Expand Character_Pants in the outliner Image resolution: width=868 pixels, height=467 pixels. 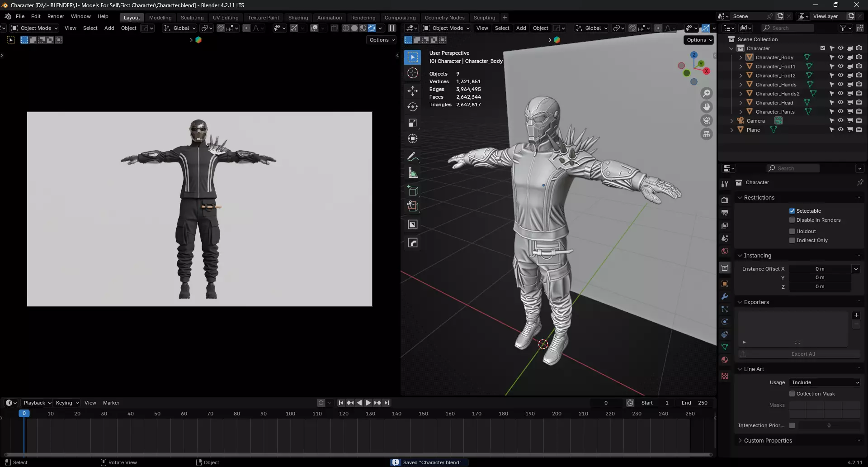click(741, 112)
